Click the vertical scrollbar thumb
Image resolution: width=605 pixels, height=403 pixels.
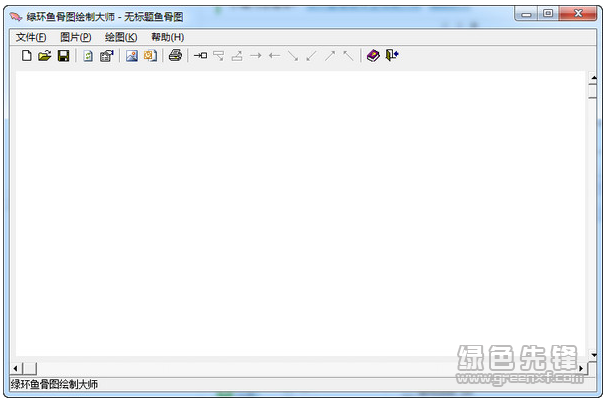593,91
